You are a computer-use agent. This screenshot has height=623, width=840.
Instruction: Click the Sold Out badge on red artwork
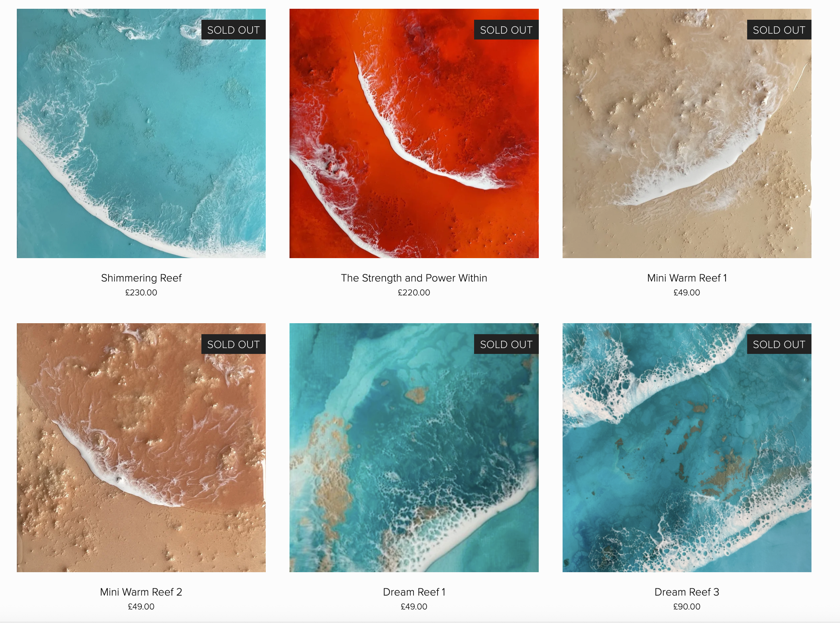point(506,30)
